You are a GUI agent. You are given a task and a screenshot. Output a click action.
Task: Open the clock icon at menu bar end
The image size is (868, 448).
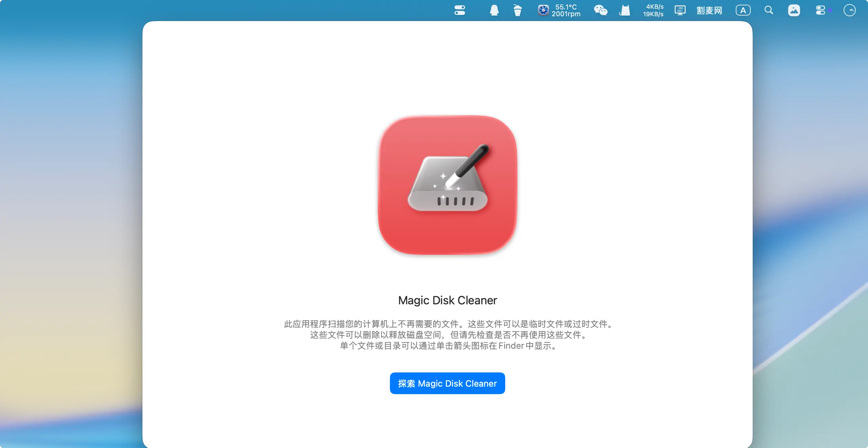[x=849, y=11]
